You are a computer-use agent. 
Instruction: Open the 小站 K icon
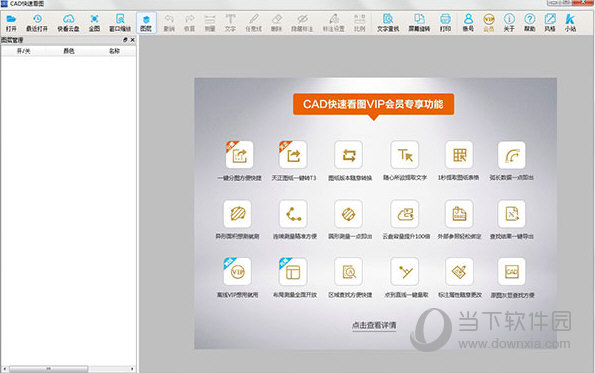click(x=570, y=23)
